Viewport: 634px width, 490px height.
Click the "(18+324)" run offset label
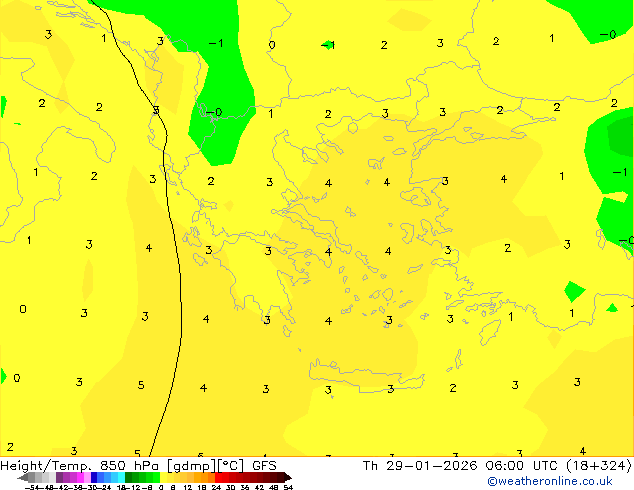601,466
